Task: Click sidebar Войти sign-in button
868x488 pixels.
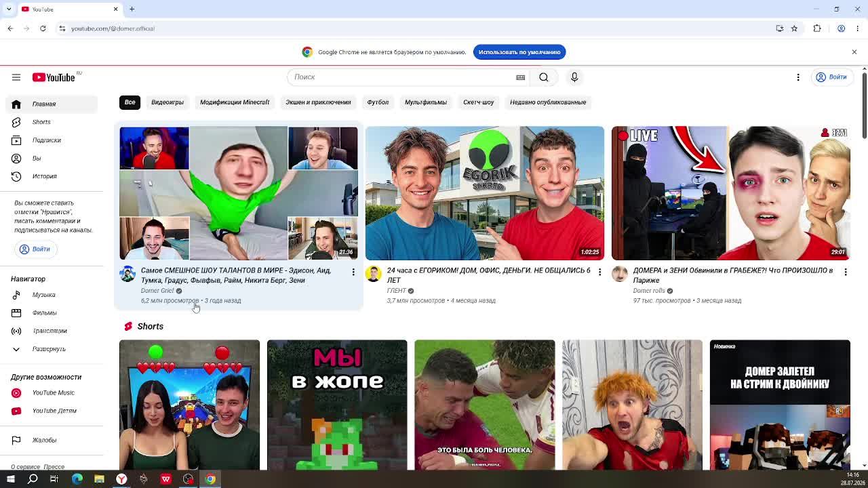Action: (35, 249)
